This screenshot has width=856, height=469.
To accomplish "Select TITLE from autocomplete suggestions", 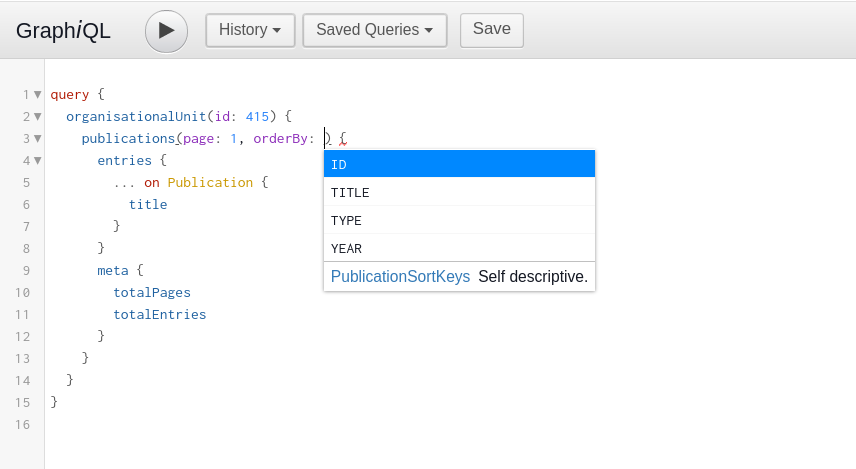I will pos(459,192).
